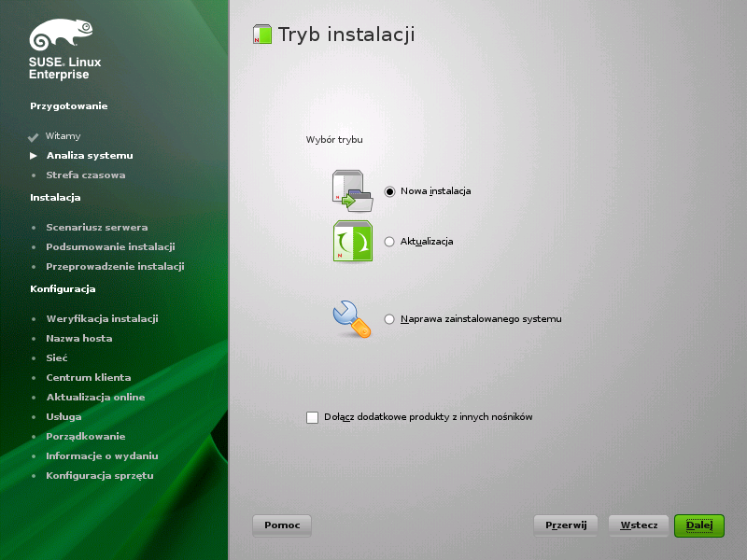747x560 pixels.
Task: Select the Aktualizacja radio button
Action: [x=389, y=242]
